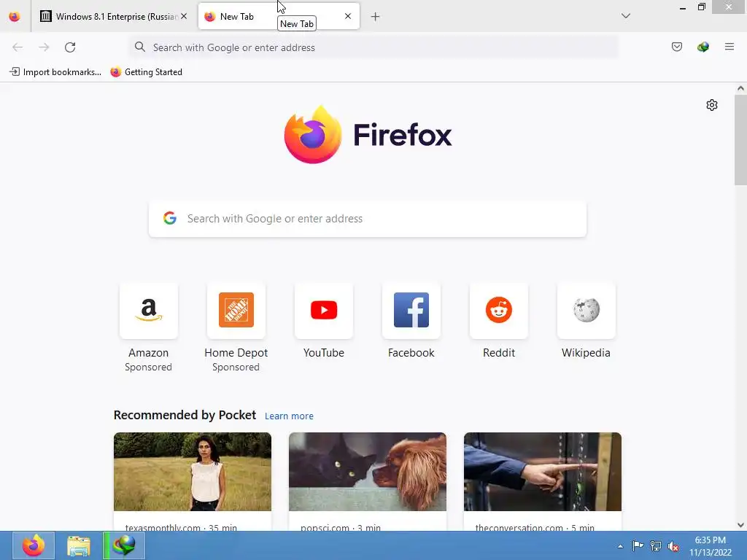Click the scrollbar down arrow
The image size is (747, 560).
[740, 525]
